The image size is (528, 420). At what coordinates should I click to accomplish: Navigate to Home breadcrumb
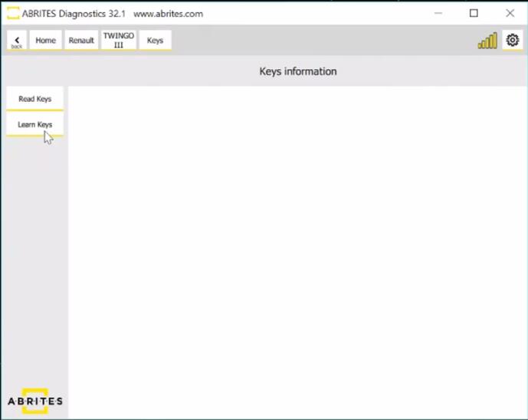click(x=45, y=41)
